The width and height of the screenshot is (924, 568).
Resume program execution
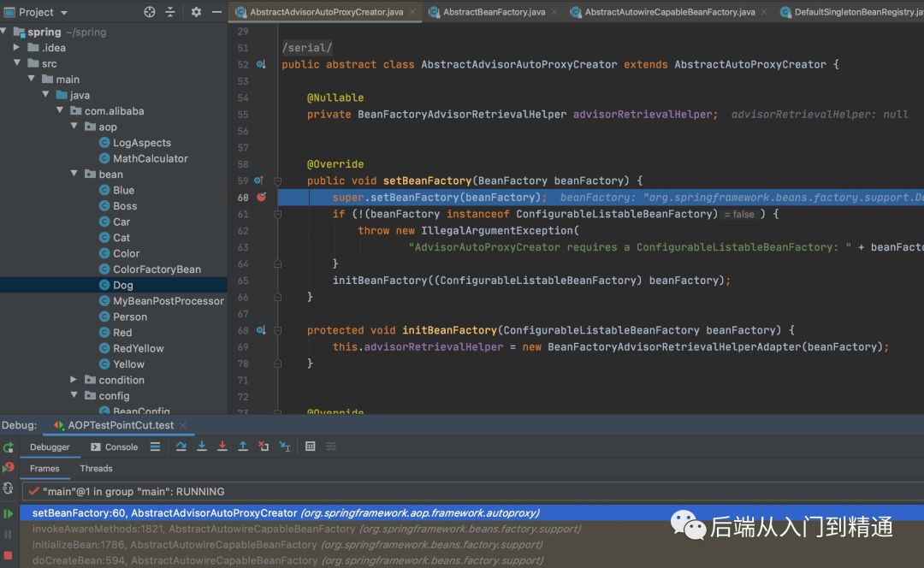9,514
